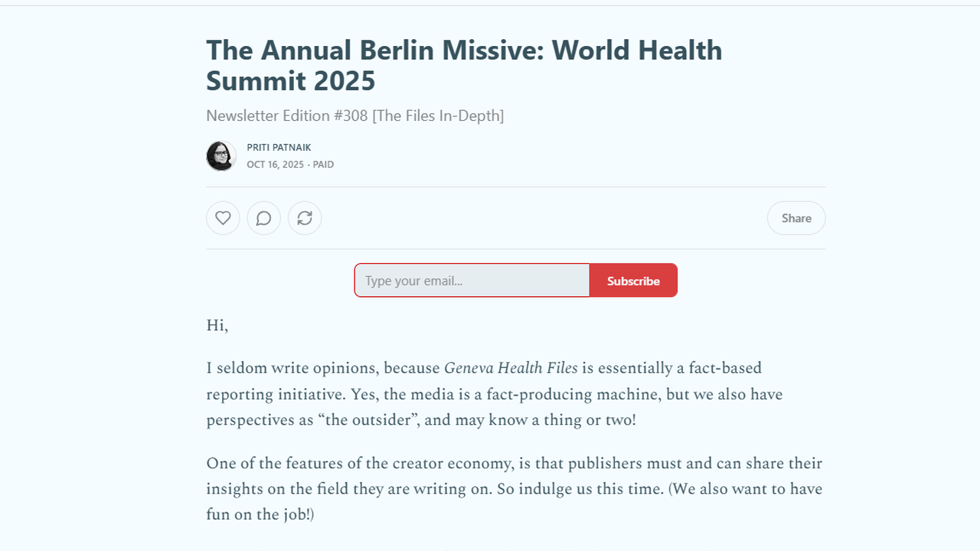Click the OCT 16, 2025 post date
Image resolution: width=980 pixels, height=551 pixels.
tap(275, 165)
